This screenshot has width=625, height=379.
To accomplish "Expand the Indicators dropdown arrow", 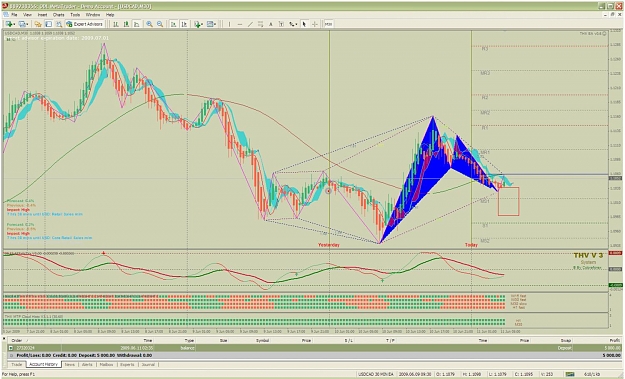I will click(x=202, y=25).
